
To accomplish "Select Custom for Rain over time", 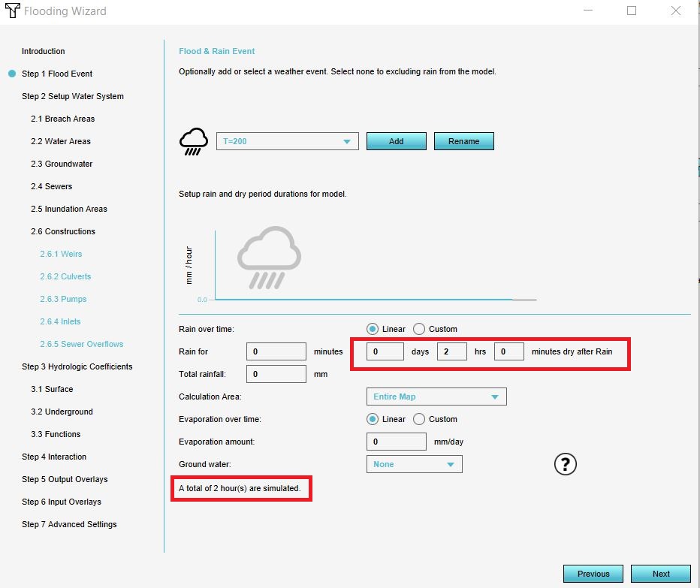I will (419, 329).
